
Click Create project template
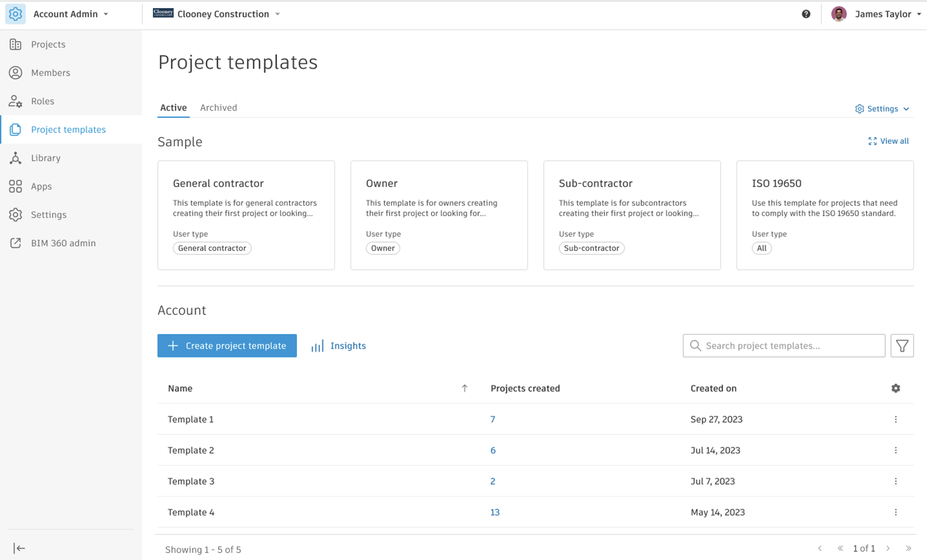click(226, 346)
